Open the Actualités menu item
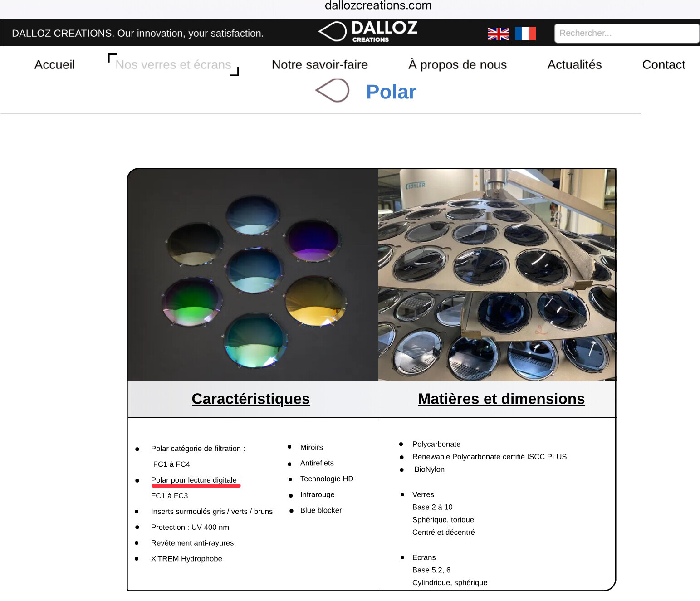The height and width of the screenshot is (601, 700). (574, 65)
